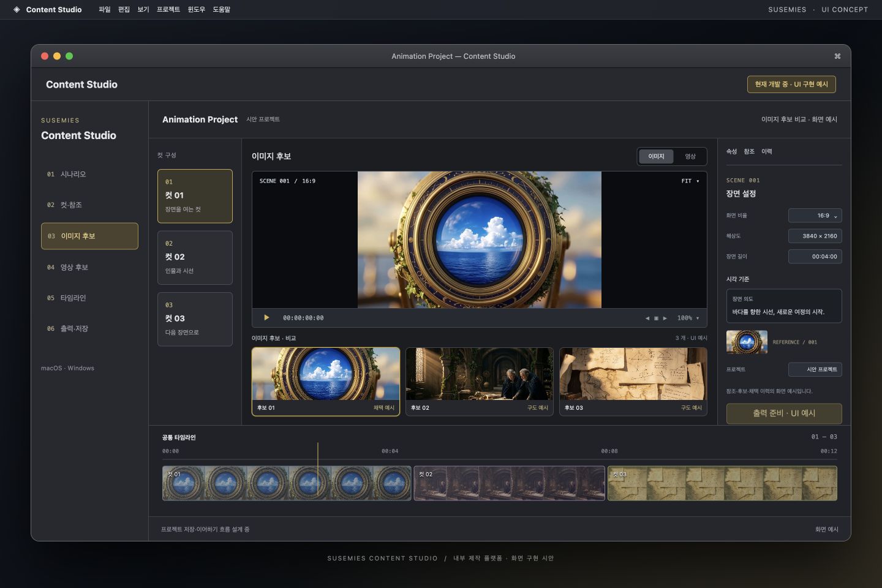Switch to the 참조 tab

749,152
